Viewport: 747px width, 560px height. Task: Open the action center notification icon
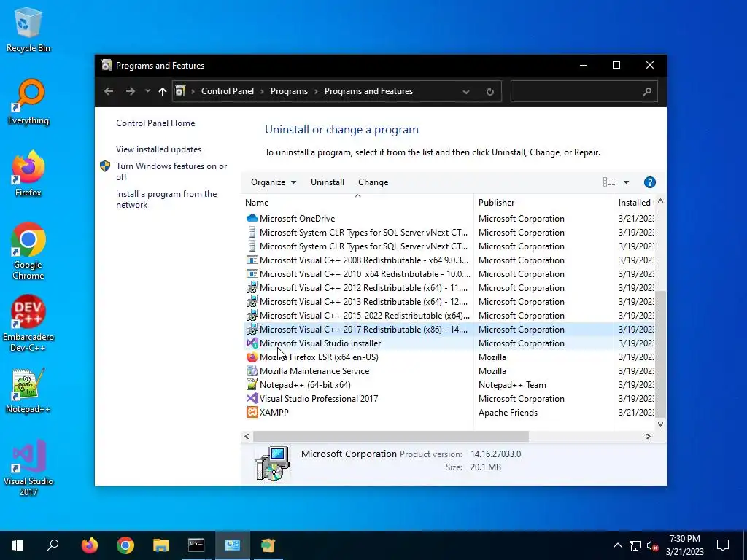tap(723, 545)
